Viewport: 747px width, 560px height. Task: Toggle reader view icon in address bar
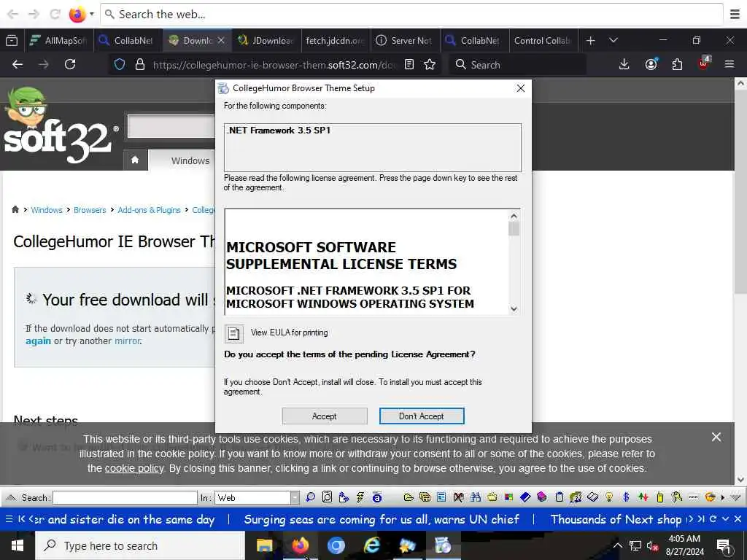[409, 65]
